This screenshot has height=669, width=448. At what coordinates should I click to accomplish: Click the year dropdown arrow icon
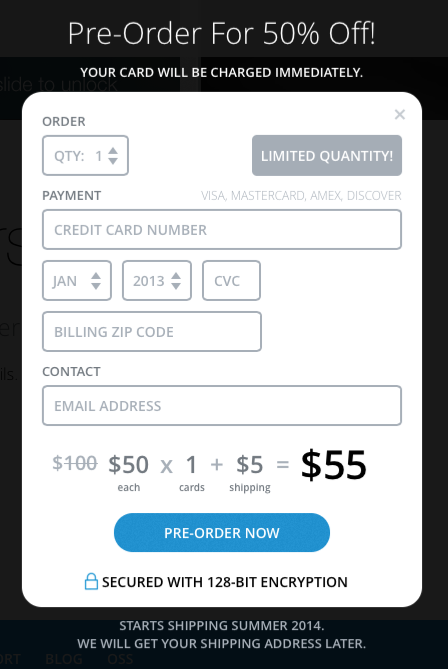coord(176,281)
